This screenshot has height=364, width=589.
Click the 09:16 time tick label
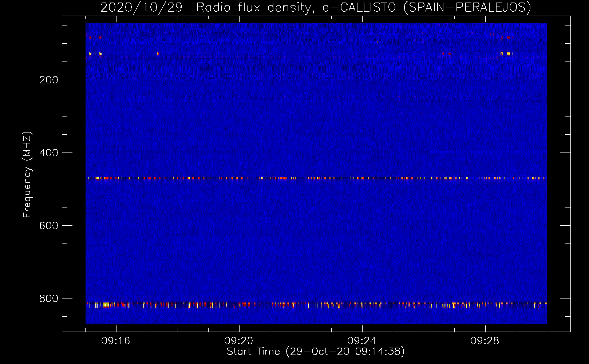pyautogui.click(x=116, y=341)
